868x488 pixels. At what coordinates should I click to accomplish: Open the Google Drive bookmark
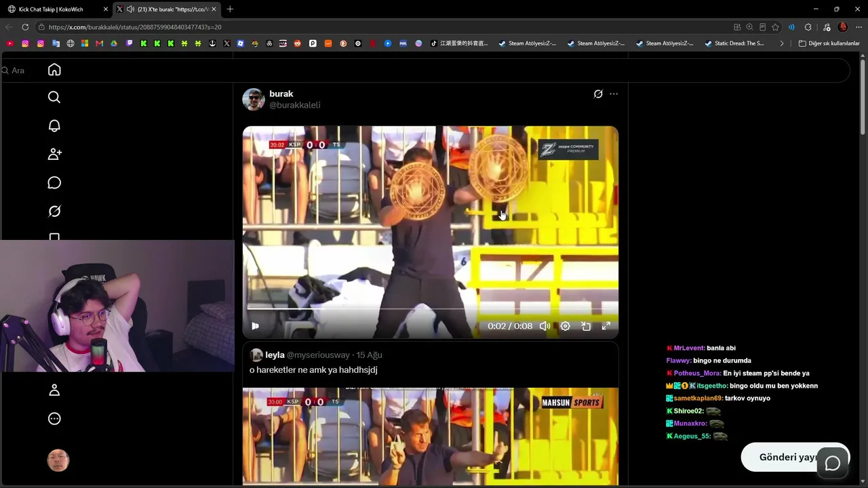(114, 43)
